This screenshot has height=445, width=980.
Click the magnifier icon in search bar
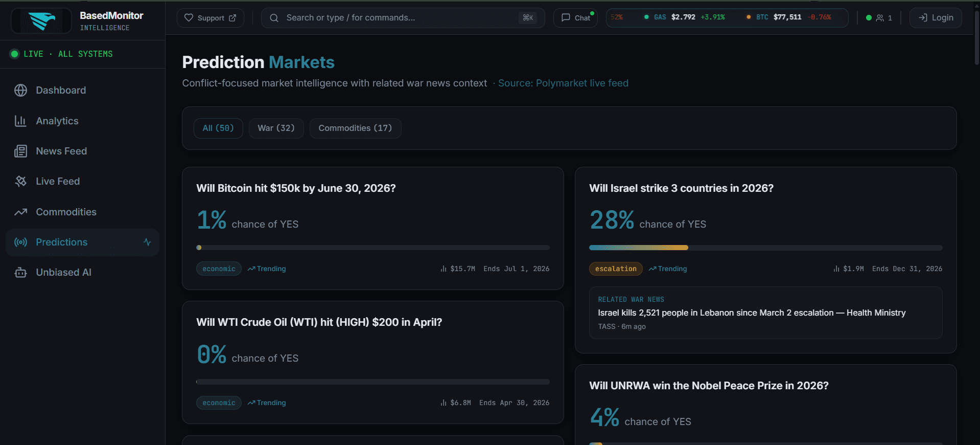pos(274,18)
